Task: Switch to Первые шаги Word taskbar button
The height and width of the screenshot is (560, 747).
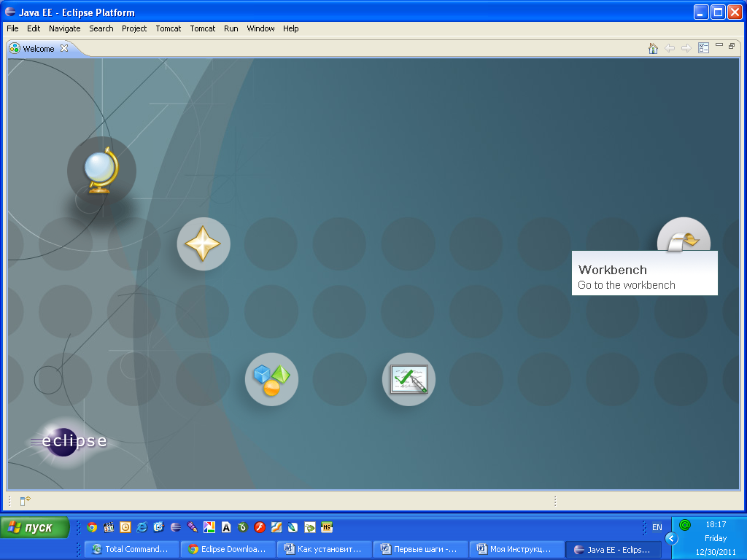Action: click(421, 549)
